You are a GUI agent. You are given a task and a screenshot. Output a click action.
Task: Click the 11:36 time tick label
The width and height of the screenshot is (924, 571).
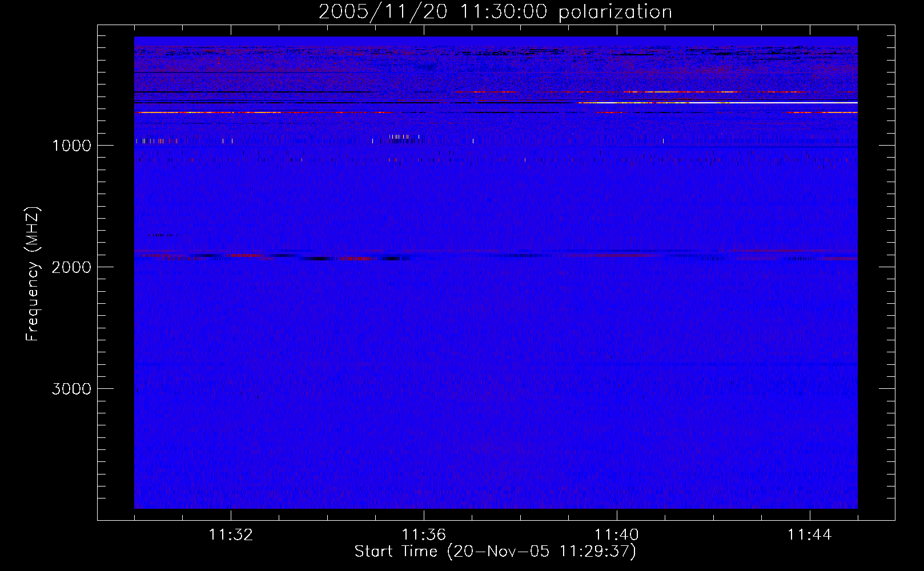tap(424, 535)
